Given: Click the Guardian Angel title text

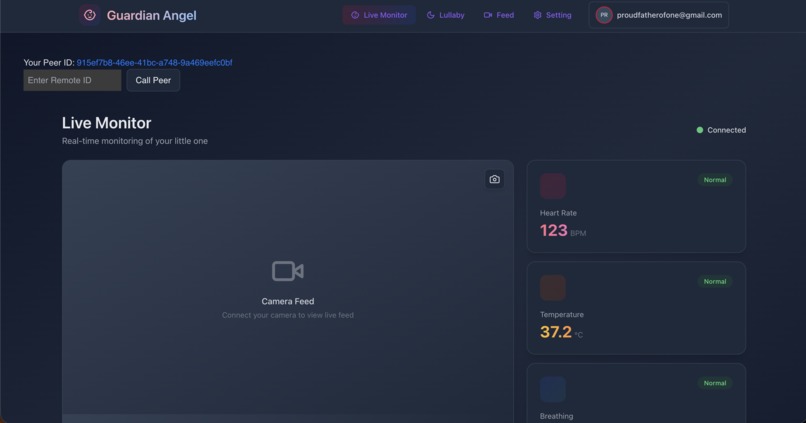Looking at the screenshot, I should click(x=152, y=15).
